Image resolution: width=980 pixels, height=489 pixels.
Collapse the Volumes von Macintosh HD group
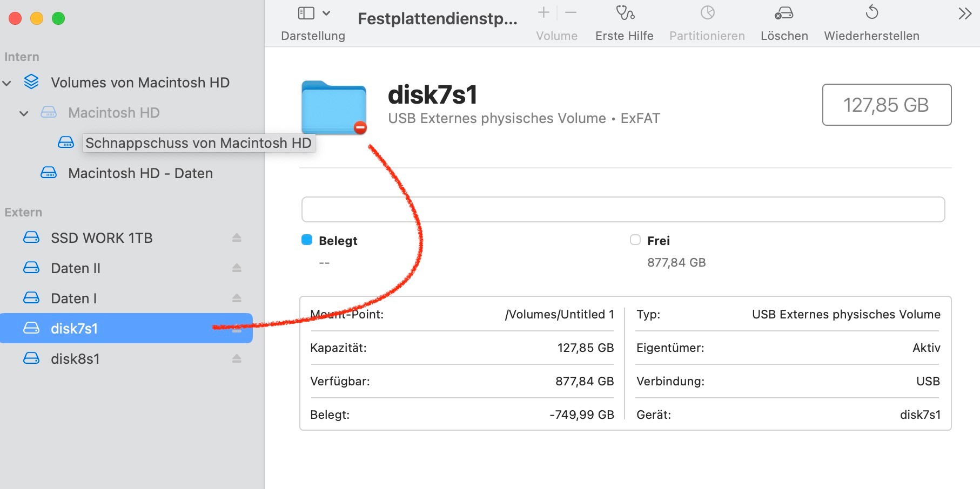[7, 83]
